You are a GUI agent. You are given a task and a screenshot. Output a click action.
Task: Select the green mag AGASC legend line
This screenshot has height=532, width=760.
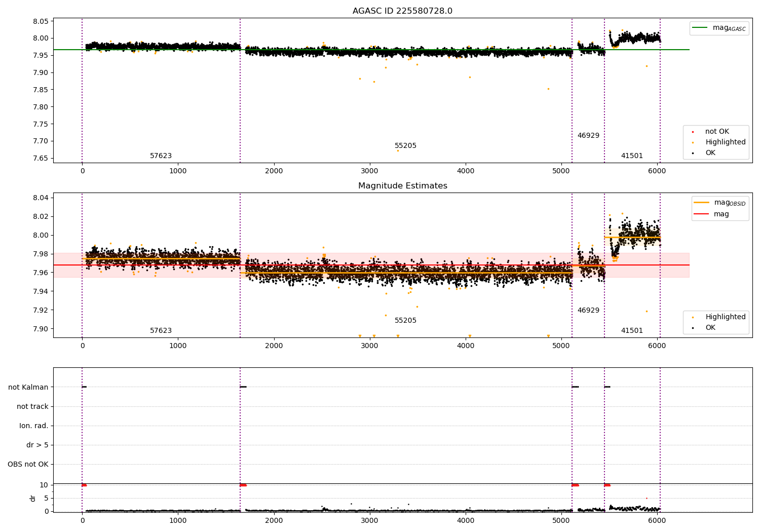click(701, 28)
